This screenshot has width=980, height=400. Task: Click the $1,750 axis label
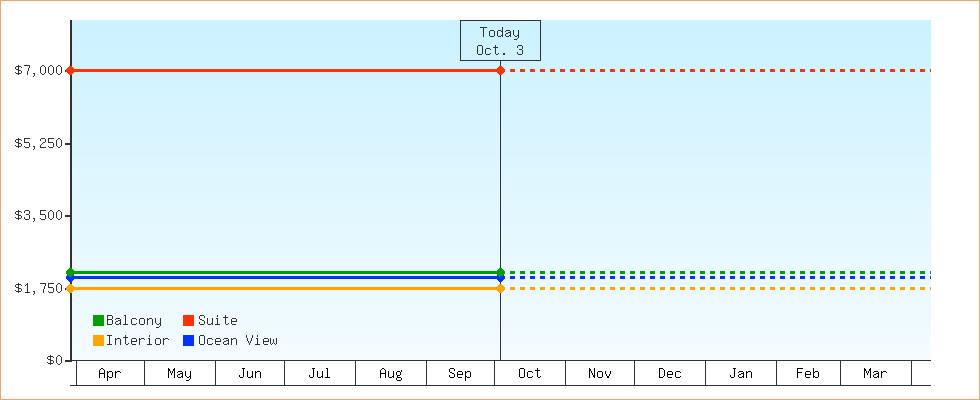(x=37, y=288)
